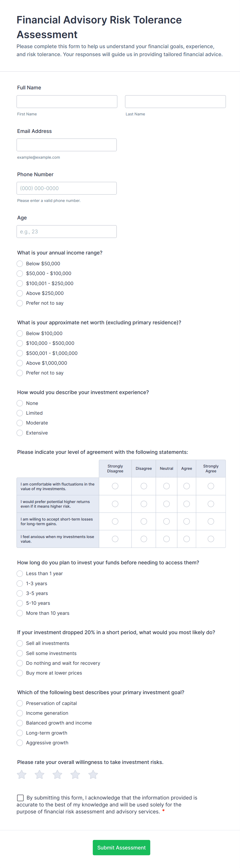Select the "Below $50,000" income option
Screen dimensions: 240x868
coord(20,263)
